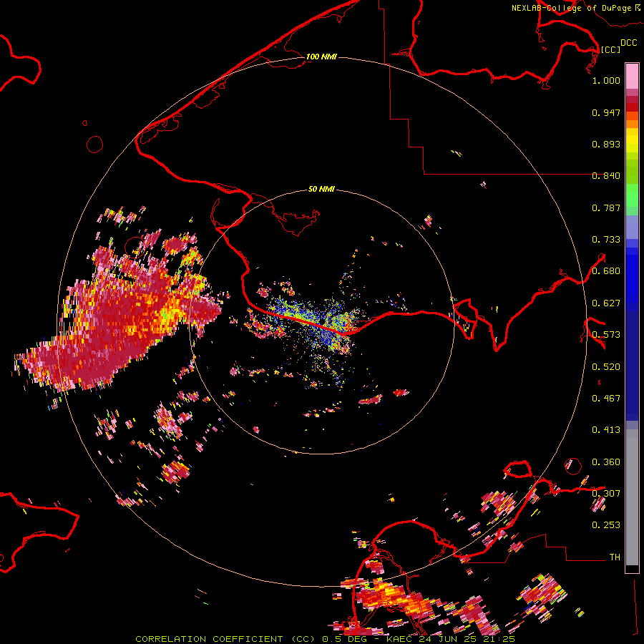The image size is (644, 644).
Task: Click the 1.000 value on the color scale
Action: [x=606, y=80]
